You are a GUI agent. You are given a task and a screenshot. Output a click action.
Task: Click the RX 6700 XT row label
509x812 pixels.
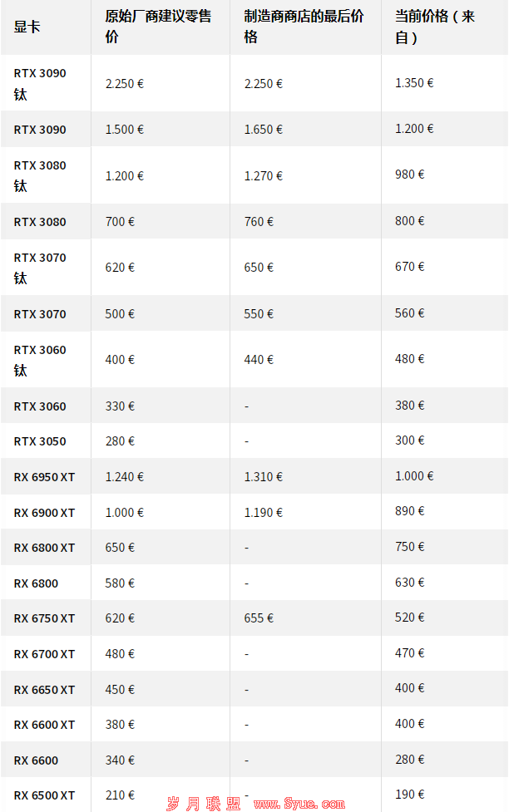pos(44,654)
